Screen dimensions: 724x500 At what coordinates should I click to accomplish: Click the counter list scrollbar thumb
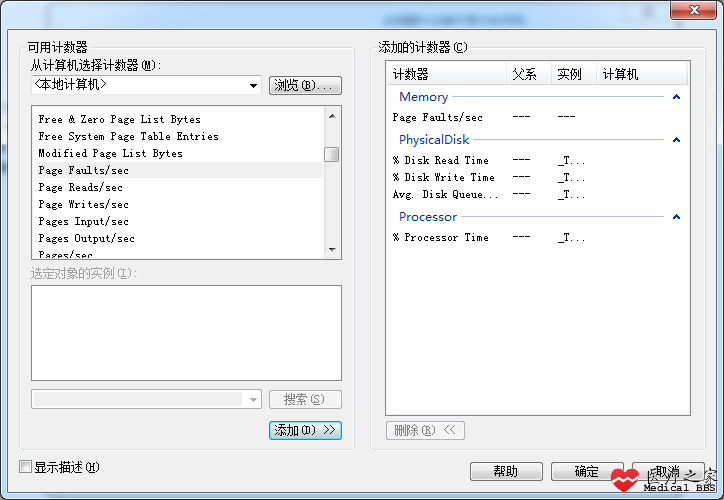pos(332,155)
